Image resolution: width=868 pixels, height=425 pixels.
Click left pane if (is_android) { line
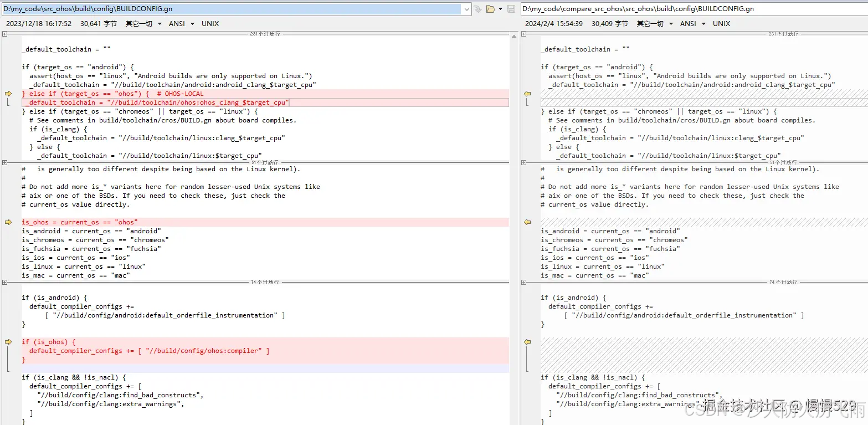pos(54,298)
